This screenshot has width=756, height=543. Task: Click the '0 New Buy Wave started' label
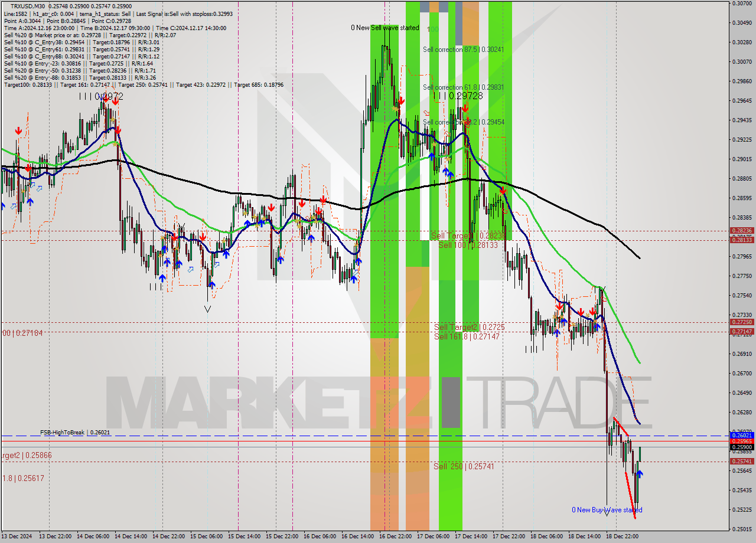pos(607,510)
